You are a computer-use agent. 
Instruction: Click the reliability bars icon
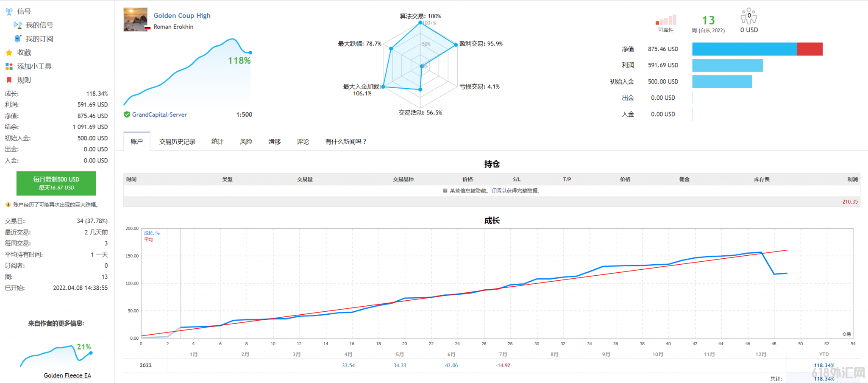(666, 20)
